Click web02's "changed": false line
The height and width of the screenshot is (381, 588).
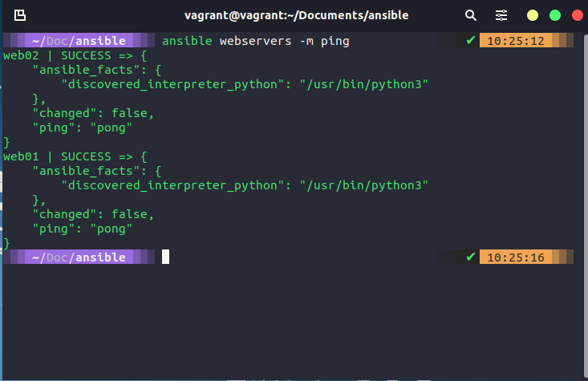92,112
